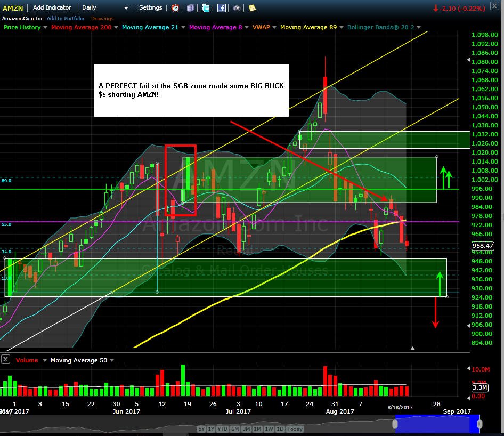Open the price alert alarm clock icon
The image size is (504, 436).
tap(175, 8)
